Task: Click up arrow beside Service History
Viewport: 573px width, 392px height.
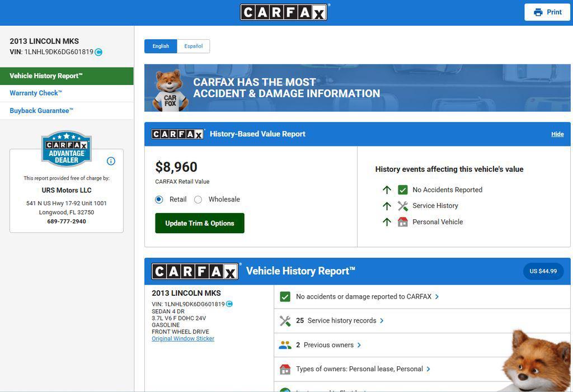Action: pos(387,206)
